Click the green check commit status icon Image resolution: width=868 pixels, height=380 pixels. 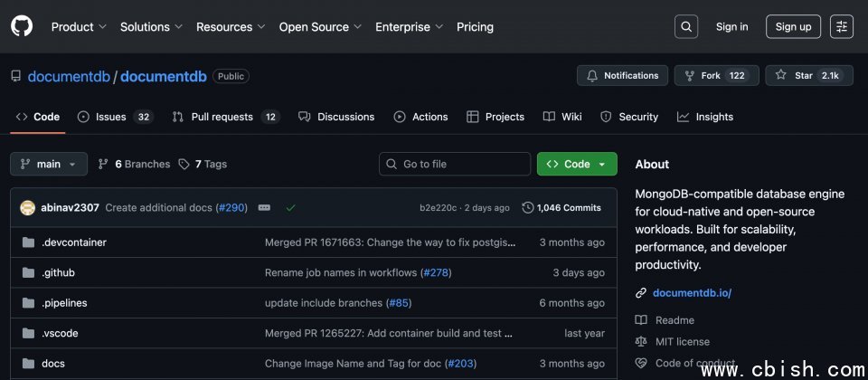290,208
